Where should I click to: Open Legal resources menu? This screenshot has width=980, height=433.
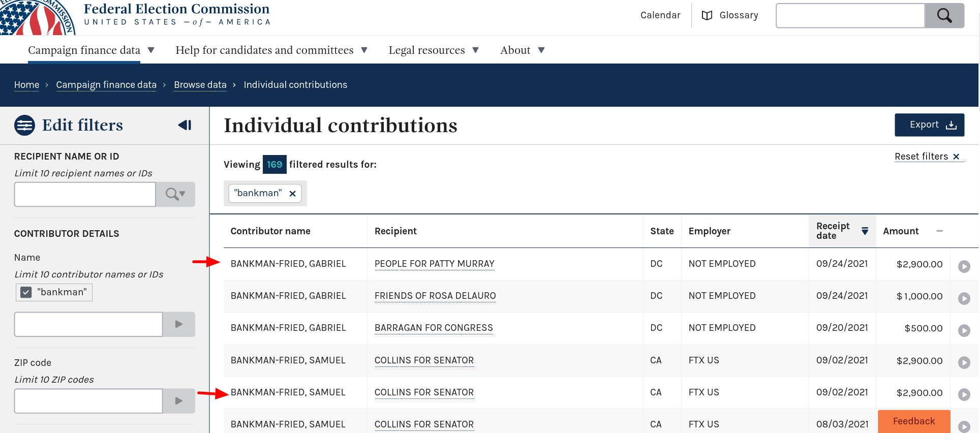[434, 50]
